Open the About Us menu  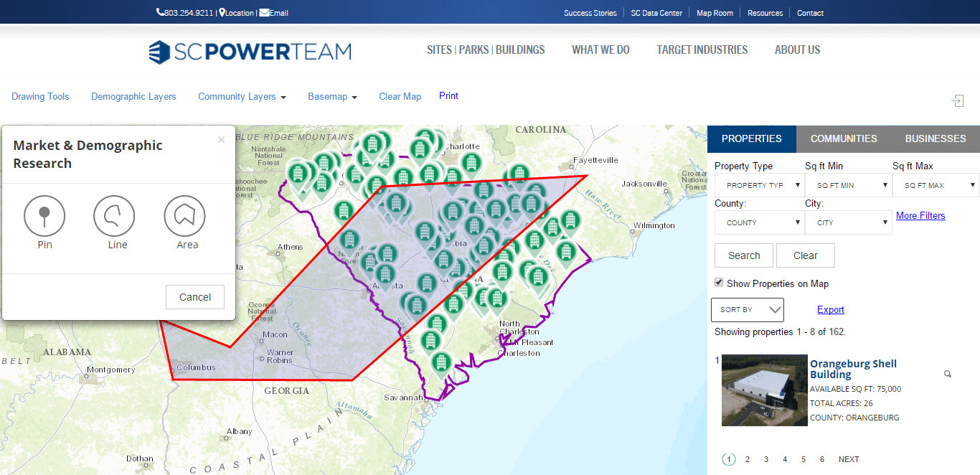click(797, 50)
